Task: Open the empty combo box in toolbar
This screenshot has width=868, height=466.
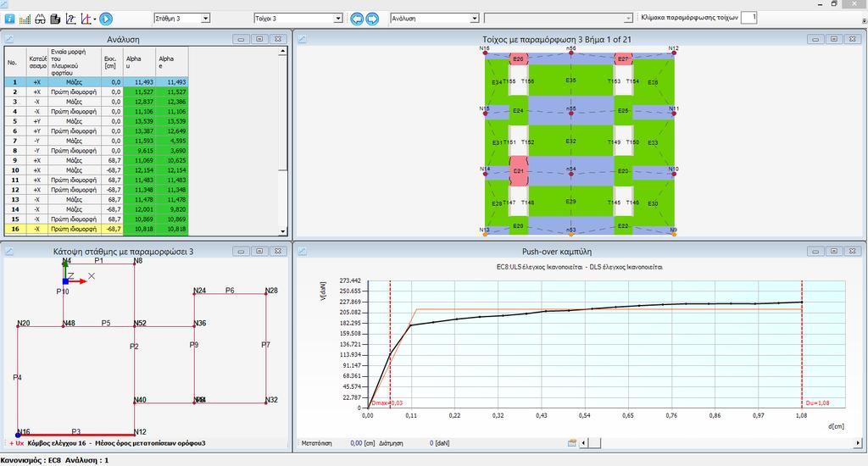Action: [558, 19]
